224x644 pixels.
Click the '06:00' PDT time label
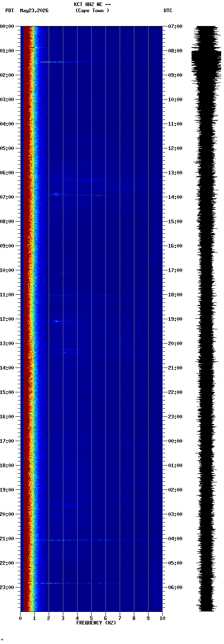[x=7, y=173]
